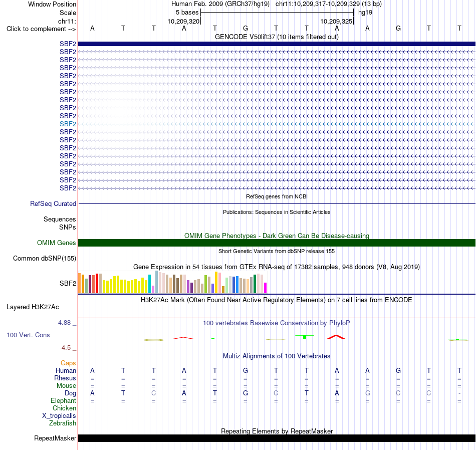Screen dimensions: 476x450
Task: Click the 'Dog' alignment row label
Action: [x=71, y=393]
